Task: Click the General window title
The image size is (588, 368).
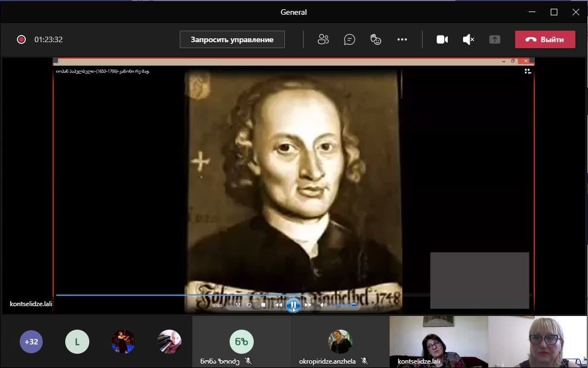Action: tap(294, 13)
